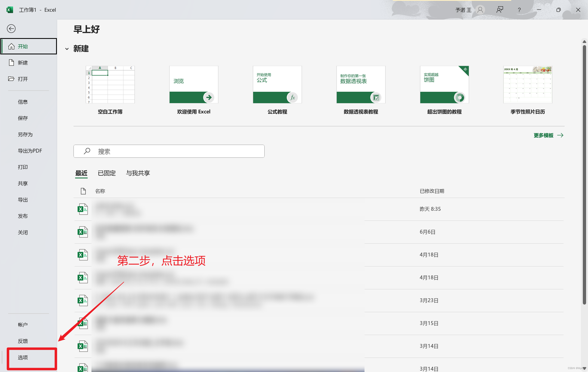Click the user account avatar icon
This screenshot has width=588, height=372.
(480, 10)
